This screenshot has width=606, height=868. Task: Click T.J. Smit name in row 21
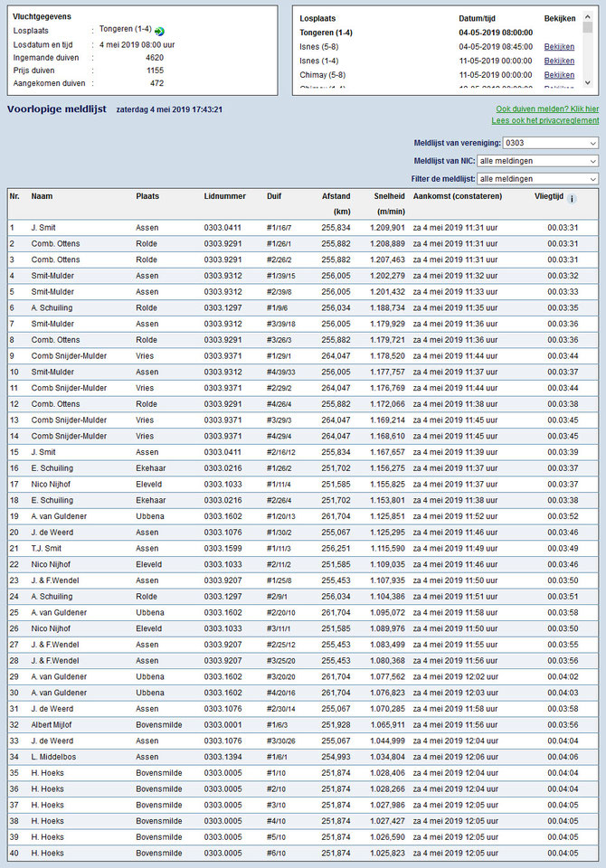46,549
